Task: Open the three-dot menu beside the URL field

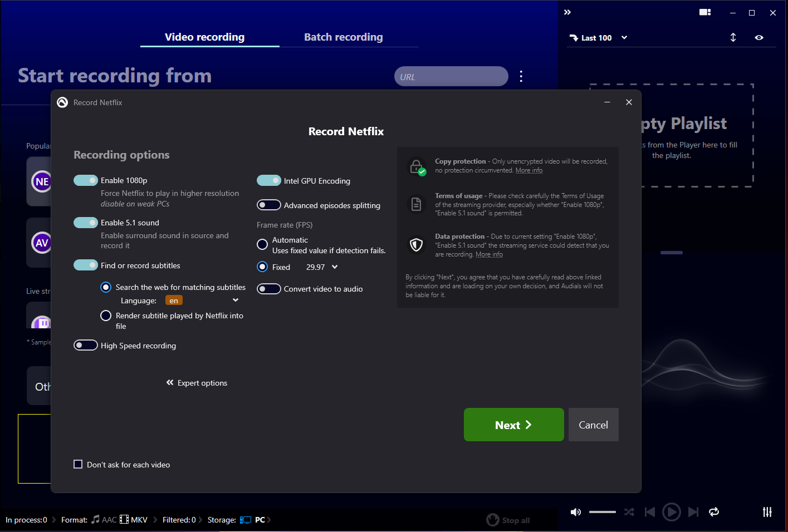Action: [x=521, y=76]
